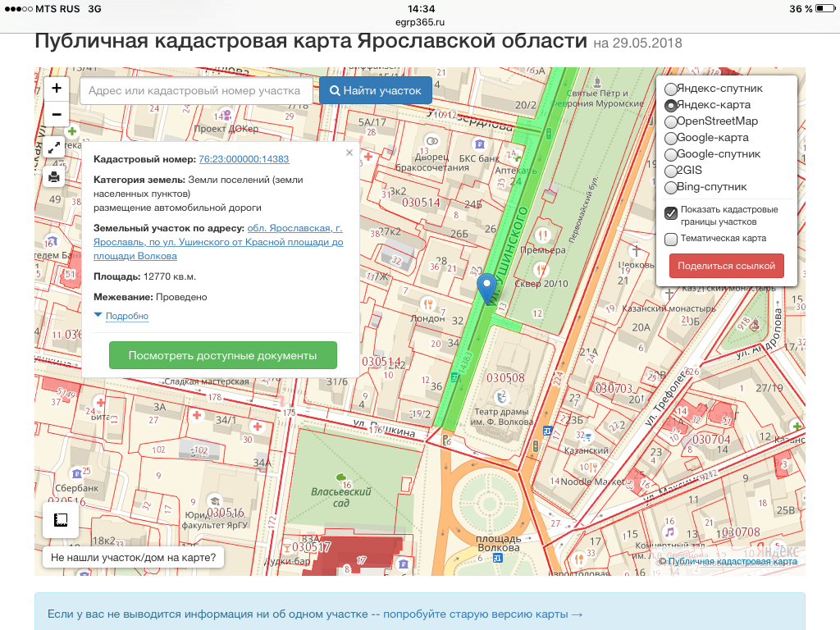The image size is (840, 630).
Task: Close the parcel info popup
Action: 349,153
